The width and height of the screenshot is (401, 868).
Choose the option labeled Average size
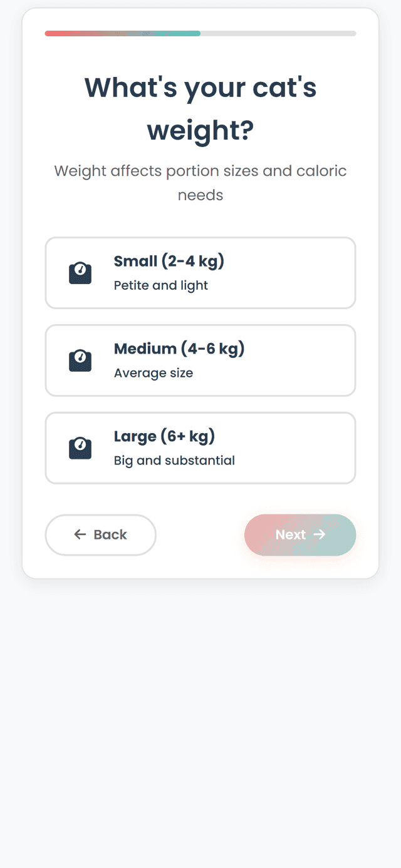154,373
